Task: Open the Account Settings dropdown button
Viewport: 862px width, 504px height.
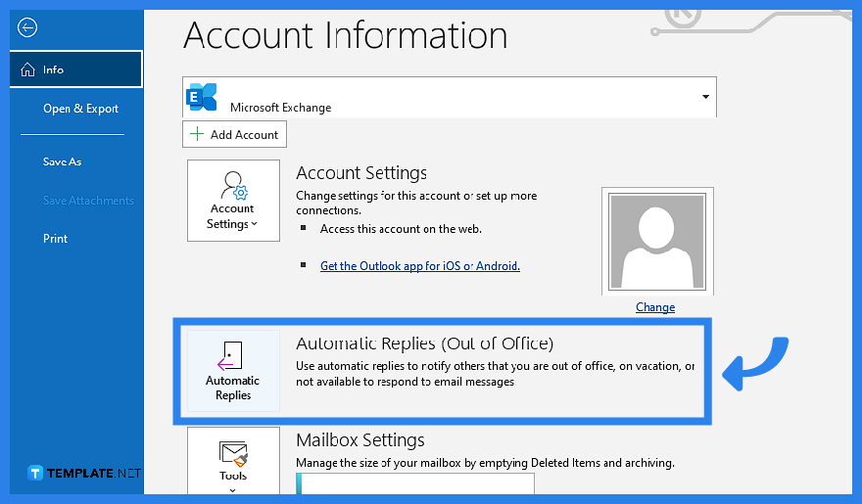Action: [x=233, y=201]
